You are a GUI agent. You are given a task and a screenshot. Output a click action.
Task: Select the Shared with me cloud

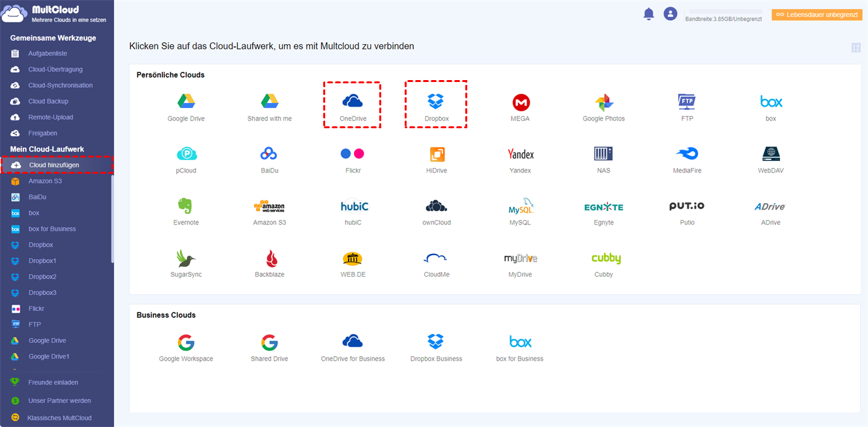tap(269, 107)
